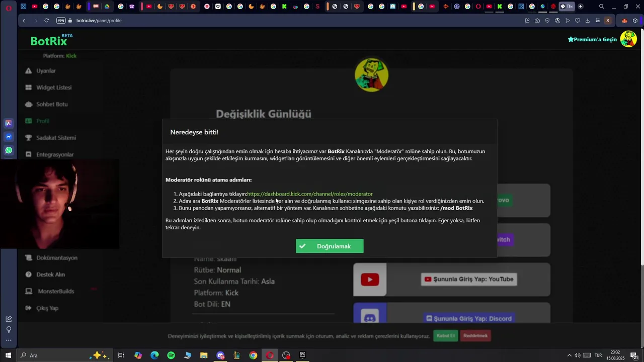
Task: Click the lightbulb icon in Opera sidebar
Action: click(9, 330)
